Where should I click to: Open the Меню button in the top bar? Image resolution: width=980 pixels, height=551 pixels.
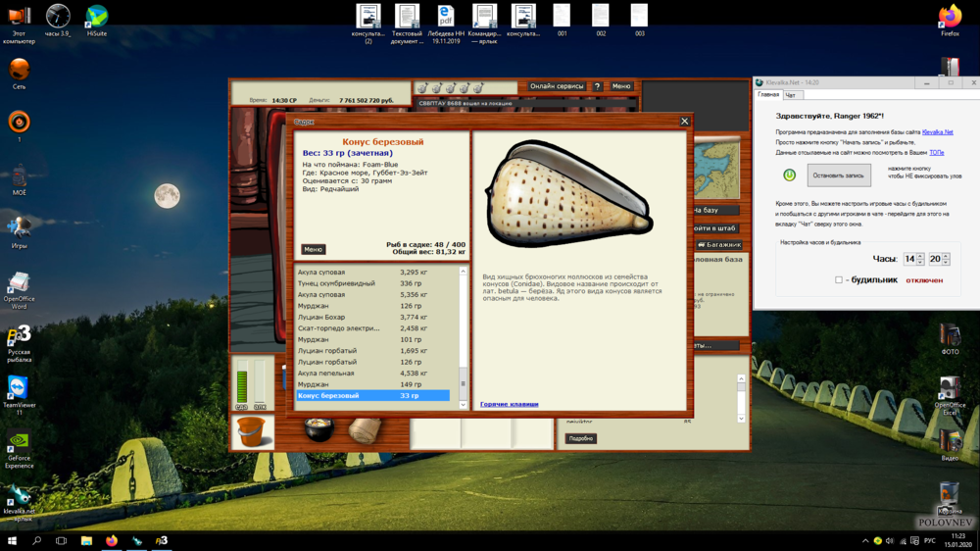tap(621, 86)
